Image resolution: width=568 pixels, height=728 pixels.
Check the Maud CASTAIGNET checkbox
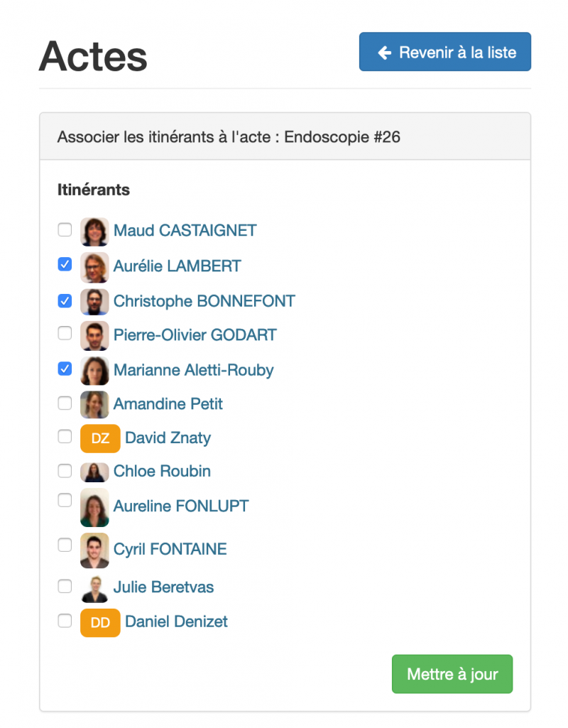tap(65, 229)
